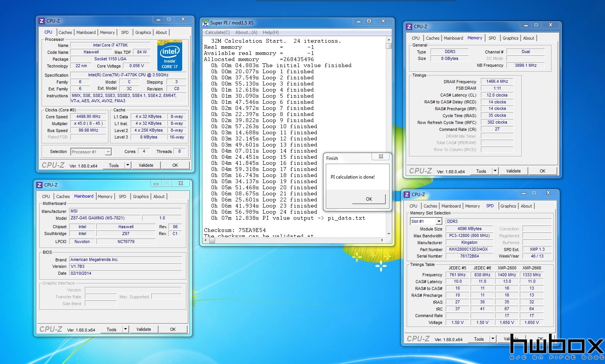Click the Manufacturer value Kingston
The height and width of the screenshot is (364, 605).
(469, 242)
